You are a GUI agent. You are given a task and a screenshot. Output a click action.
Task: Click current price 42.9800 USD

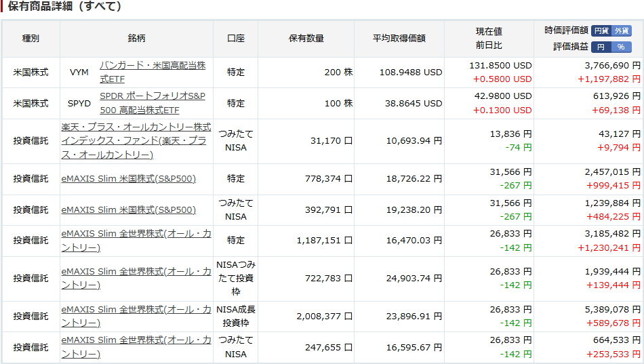pyautogui.click(x=503, y=96)
